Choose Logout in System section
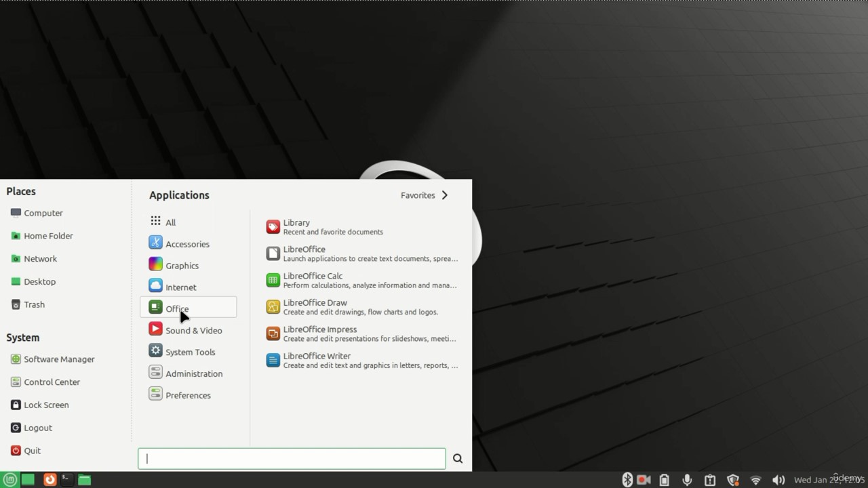This screenshot has width=868, height=488. point(31,428)
